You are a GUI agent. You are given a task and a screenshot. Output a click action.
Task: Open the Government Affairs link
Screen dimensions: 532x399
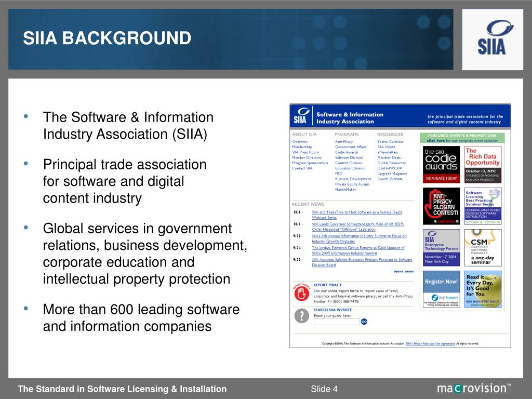(x=351, y=147)
